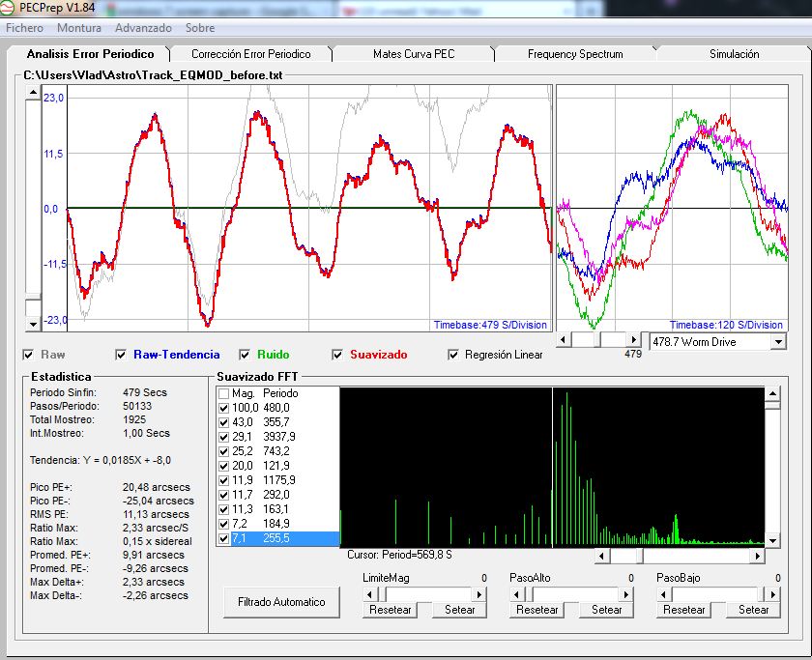Open the 478.7 Worm Drive dropdown
This screenshot has height=660, width=812.
[x=778, y=342]
